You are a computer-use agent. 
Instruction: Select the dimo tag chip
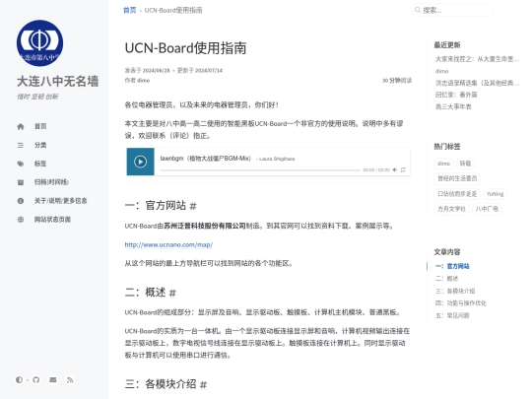[x=443, y=164]
